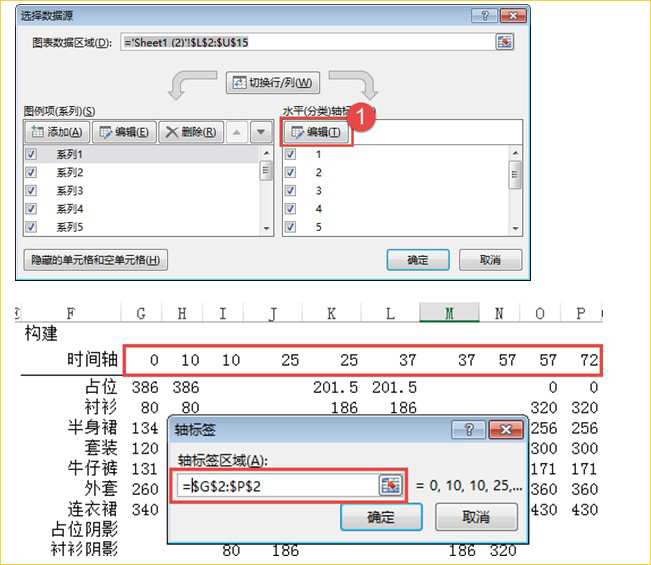This screenshot has width=651, height=565.
Task: Click the 时间轴 label cell
Action: pyautogui.click(x=92, y=359)
